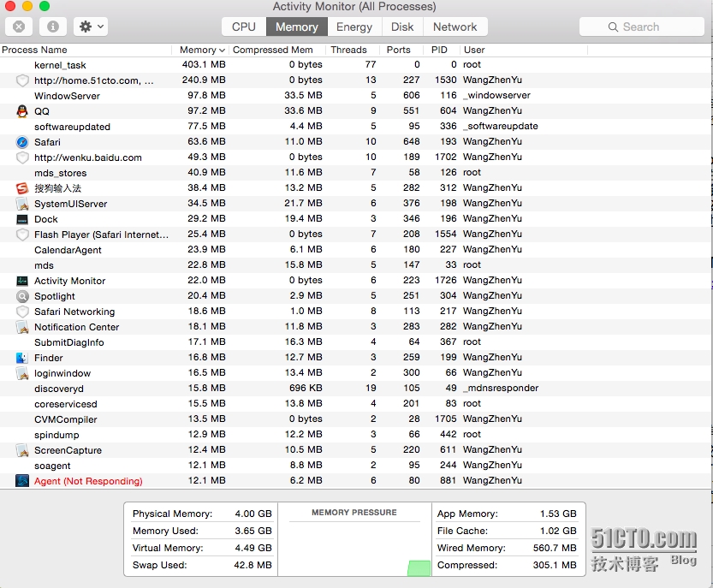Image resolution: width=713 pixels, height=588 pixels.
Task: Click shield icon beside Safari Networking
Action: [x=22, y=312]
